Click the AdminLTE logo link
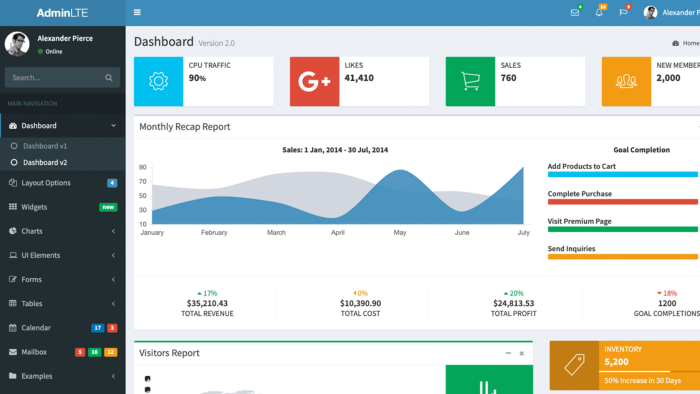This screenshot has width=700, height=394. 62,12
